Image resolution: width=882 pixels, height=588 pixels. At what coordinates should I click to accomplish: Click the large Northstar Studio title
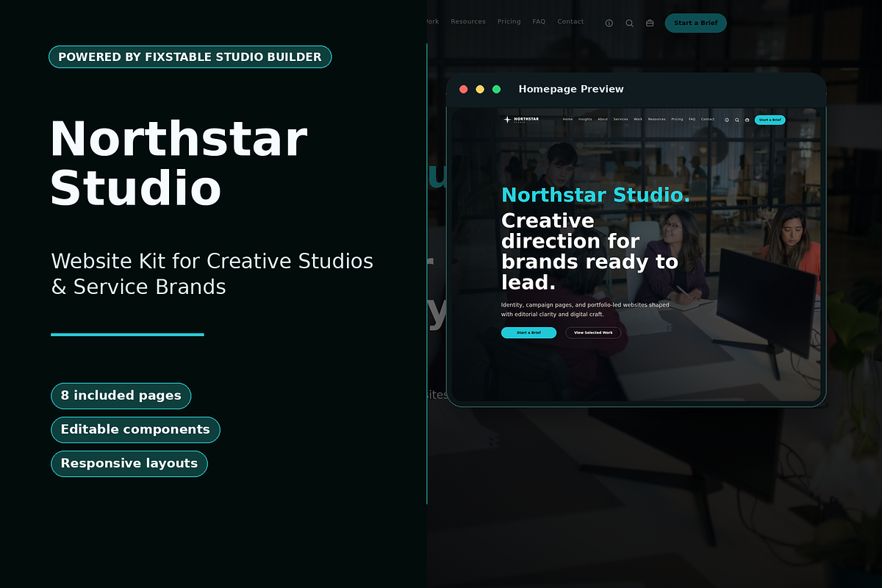(x=179, y=163)
